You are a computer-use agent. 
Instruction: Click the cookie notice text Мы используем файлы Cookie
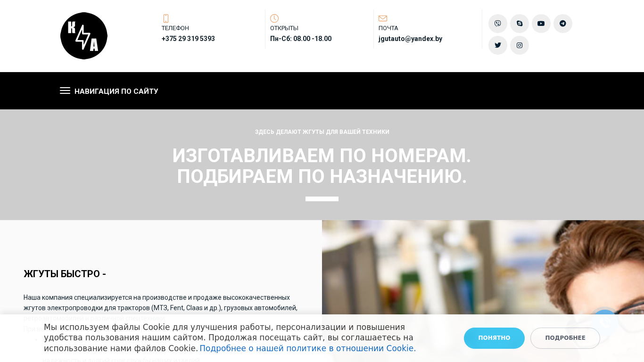pos(230,338)
